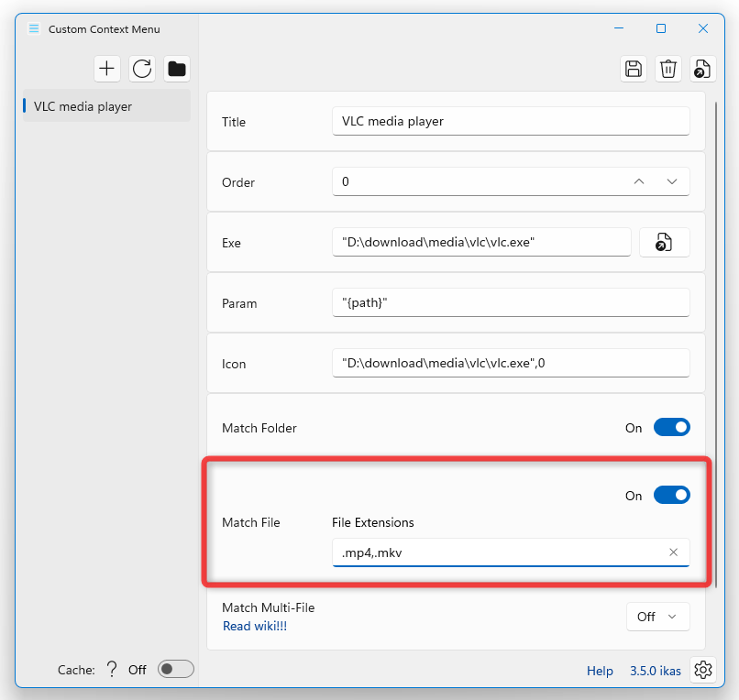
Task: Open the hamburger menu icon
Action: tap(34, 28)
